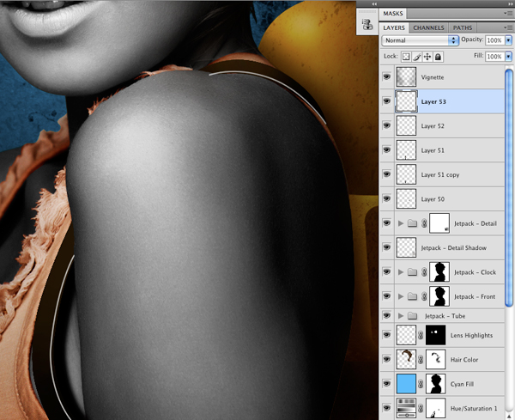This screenshot has width=515, height=420.
Task: Click the lock position move icon
Action: click(x=427, y=57)
